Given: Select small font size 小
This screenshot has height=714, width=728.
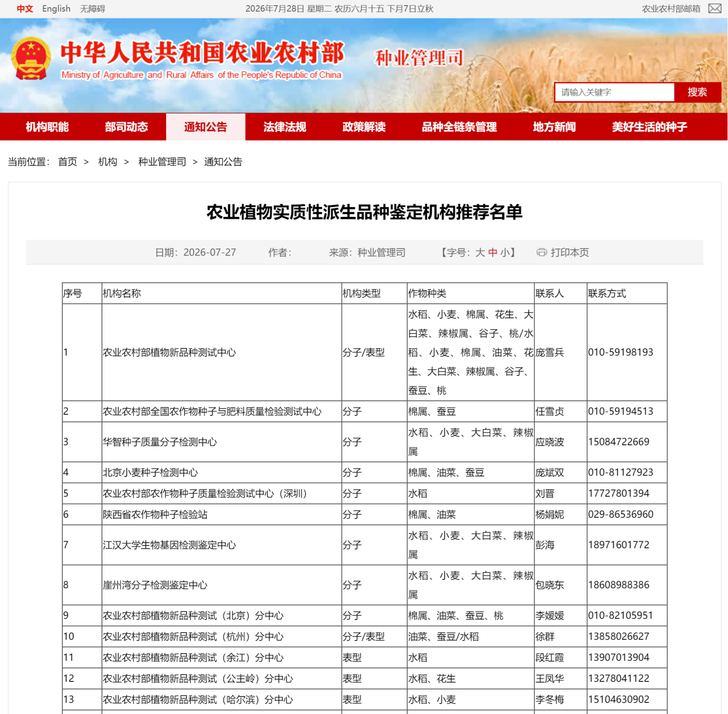Looking at the screenshot, I should pos(505,253).
